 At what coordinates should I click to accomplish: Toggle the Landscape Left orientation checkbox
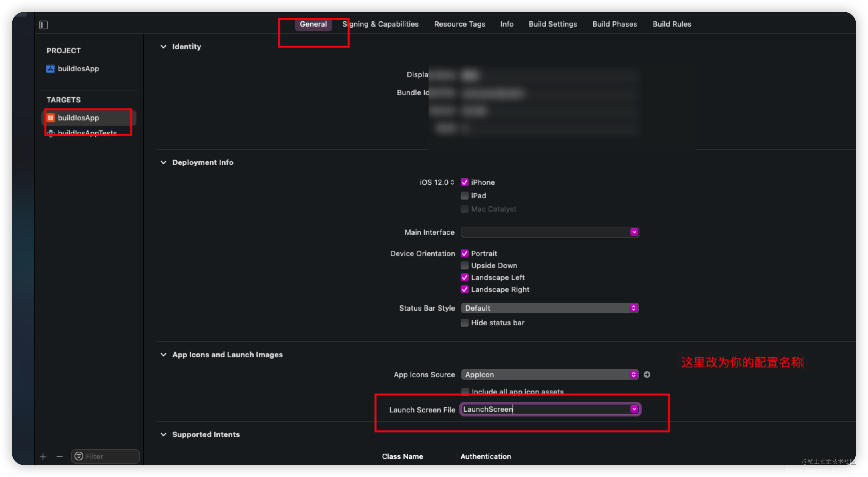click(464, 277)
